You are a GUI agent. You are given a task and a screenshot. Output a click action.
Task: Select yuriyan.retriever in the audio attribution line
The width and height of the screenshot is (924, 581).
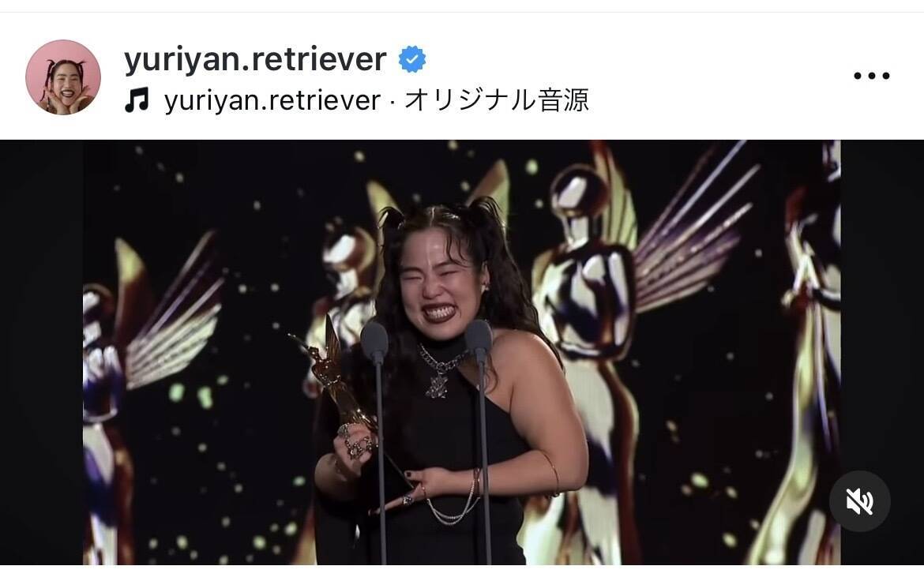pos(272,100)
